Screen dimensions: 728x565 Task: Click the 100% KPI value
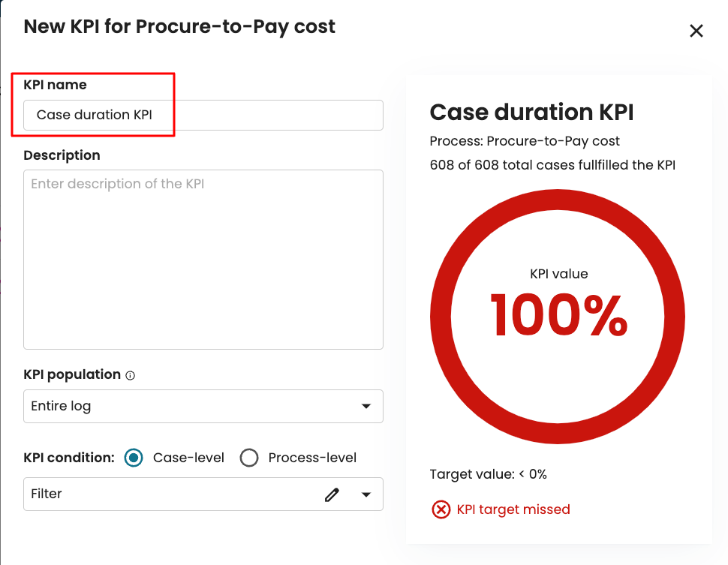558,315
